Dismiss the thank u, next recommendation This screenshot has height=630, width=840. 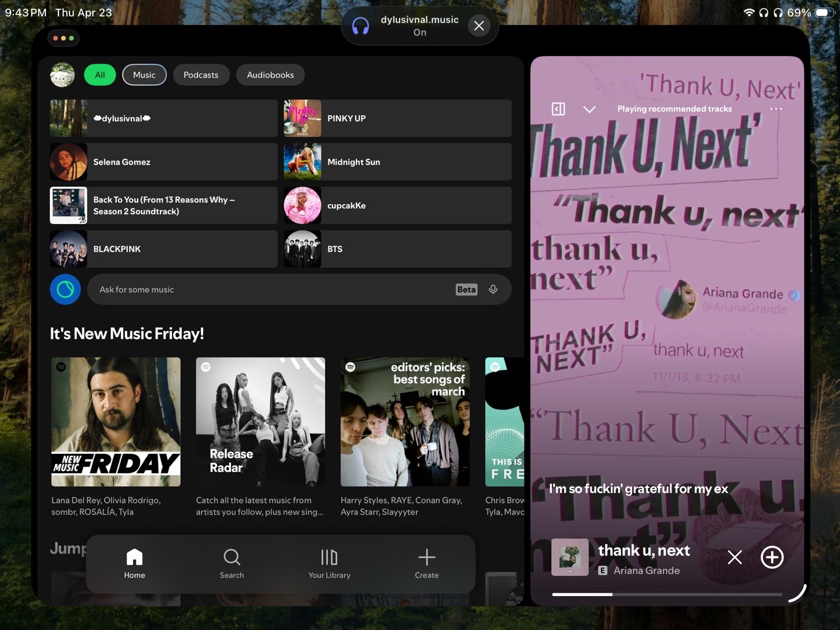tap(735, 557)
